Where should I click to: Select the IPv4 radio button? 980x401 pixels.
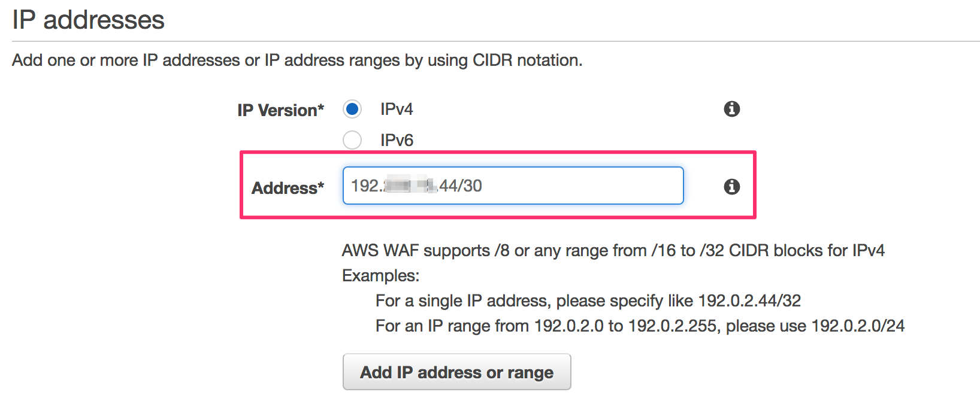point(352,110)
